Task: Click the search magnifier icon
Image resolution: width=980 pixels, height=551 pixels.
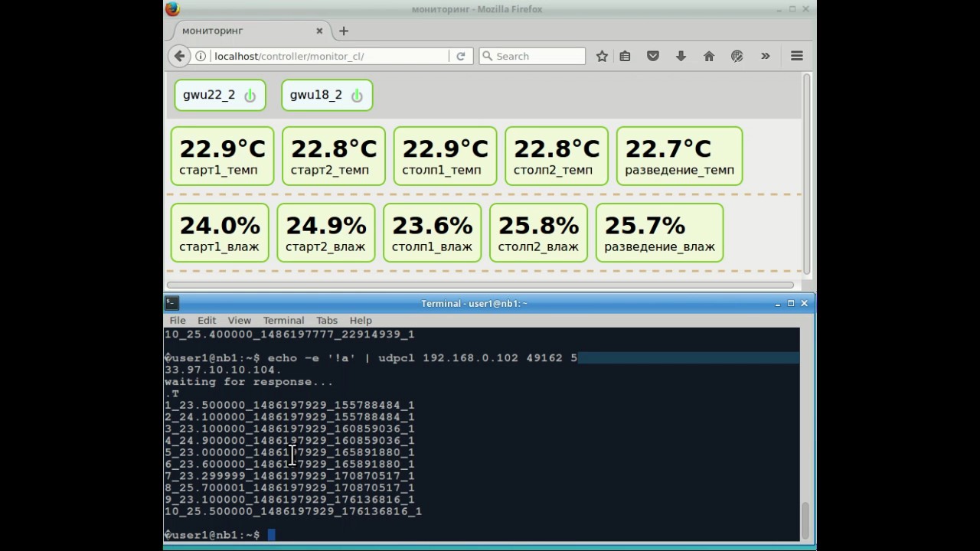Action: 486,56
